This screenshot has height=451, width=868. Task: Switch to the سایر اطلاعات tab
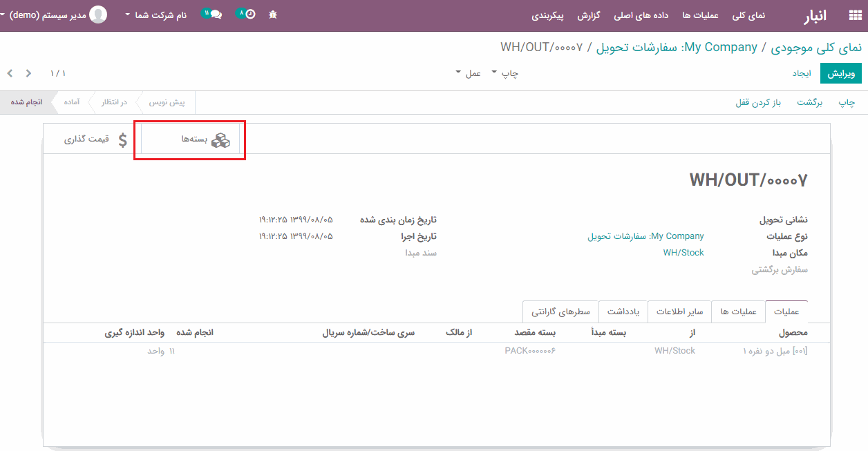[x=679, y=311]
